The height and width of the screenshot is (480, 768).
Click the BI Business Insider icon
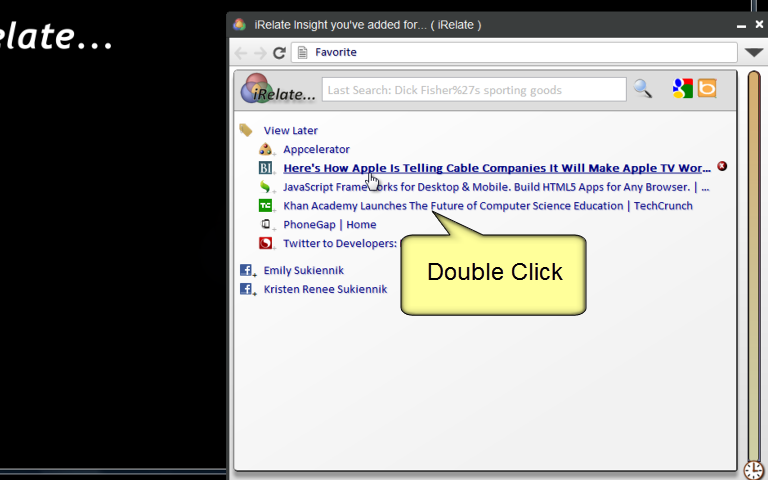coord(265,168)
